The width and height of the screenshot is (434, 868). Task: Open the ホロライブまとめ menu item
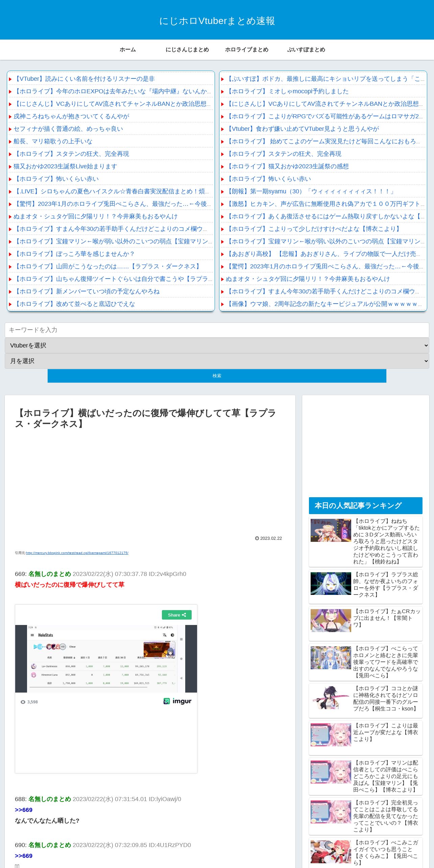(247, 50)
